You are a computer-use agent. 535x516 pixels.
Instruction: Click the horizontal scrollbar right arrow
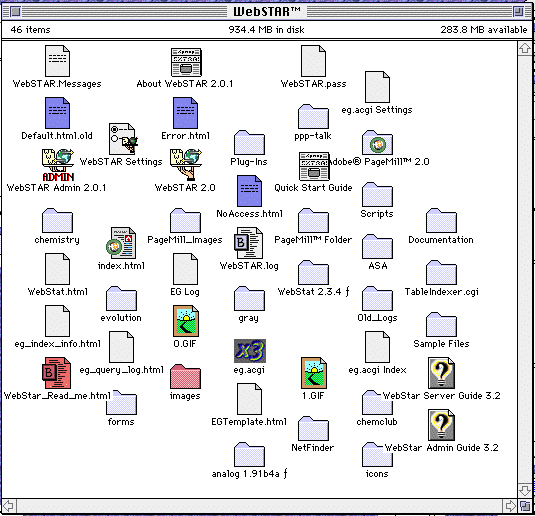click(x=510, y=505)
